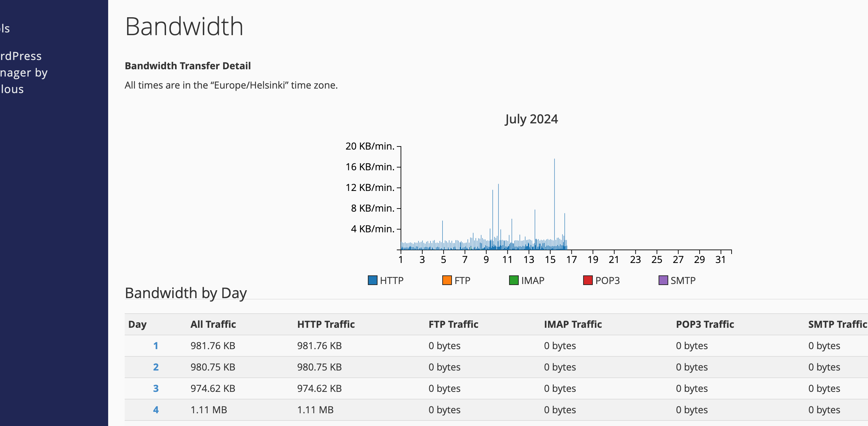Screen dimensions: 868x426
Task: Click the 'July 2024' chart title
Action: click(531, 119)
